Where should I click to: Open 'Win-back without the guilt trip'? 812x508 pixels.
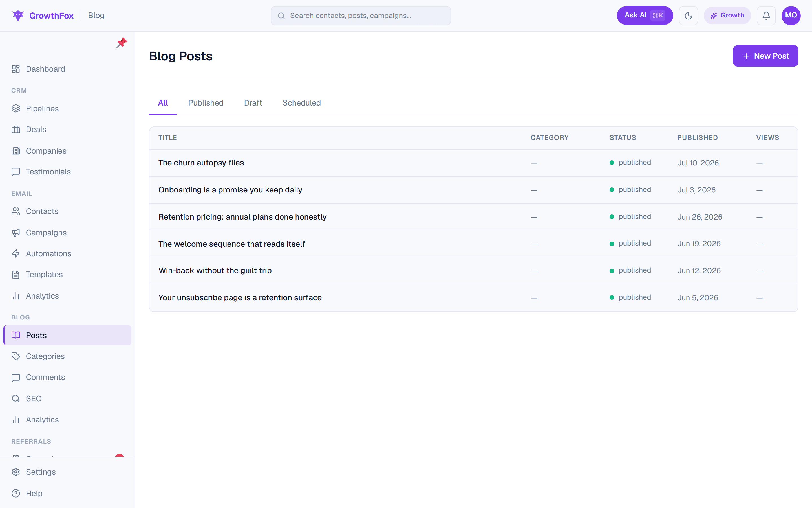click(x=215, y=270)
